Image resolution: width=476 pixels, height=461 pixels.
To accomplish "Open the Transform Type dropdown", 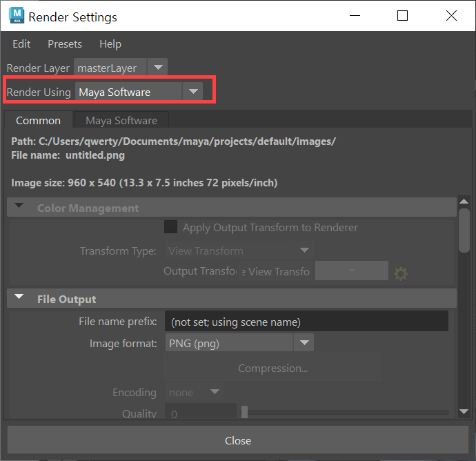I will pos(239,251).
